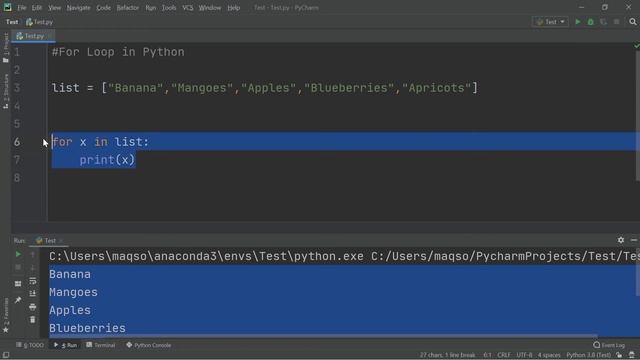Open the Help menu
The height and width of the screenshot is (360, 640).
click(233, 8)
